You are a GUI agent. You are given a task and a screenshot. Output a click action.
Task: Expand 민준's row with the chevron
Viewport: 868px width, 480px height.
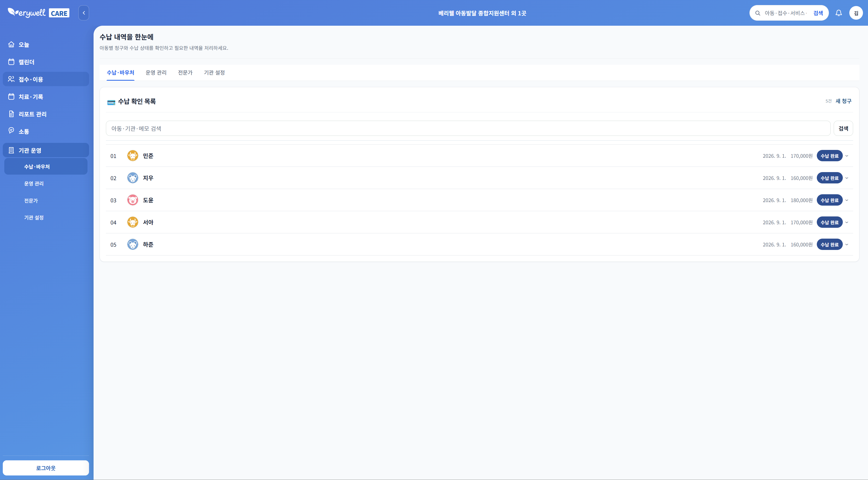pyautogui.click(x=847, y=156)
